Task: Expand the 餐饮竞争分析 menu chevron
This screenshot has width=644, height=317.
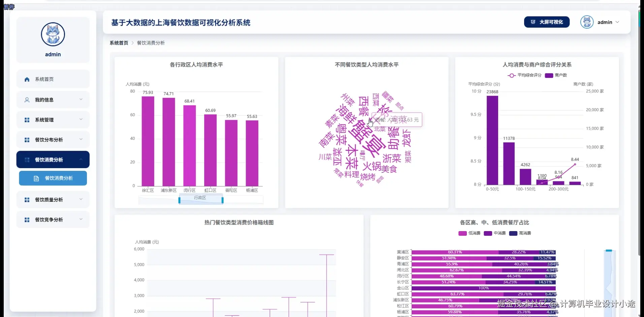Action: click(81, 219)
